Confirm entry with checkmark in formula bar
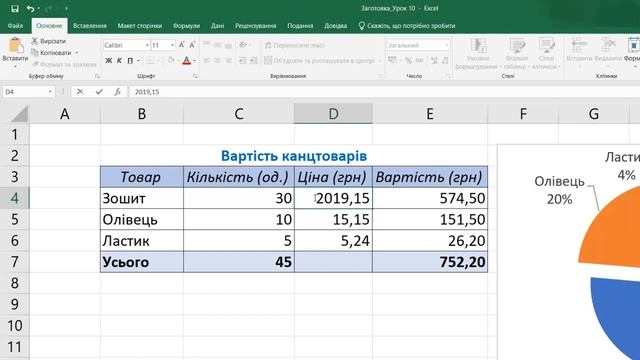This screenshot has height=360, width=640. point(99,92)
